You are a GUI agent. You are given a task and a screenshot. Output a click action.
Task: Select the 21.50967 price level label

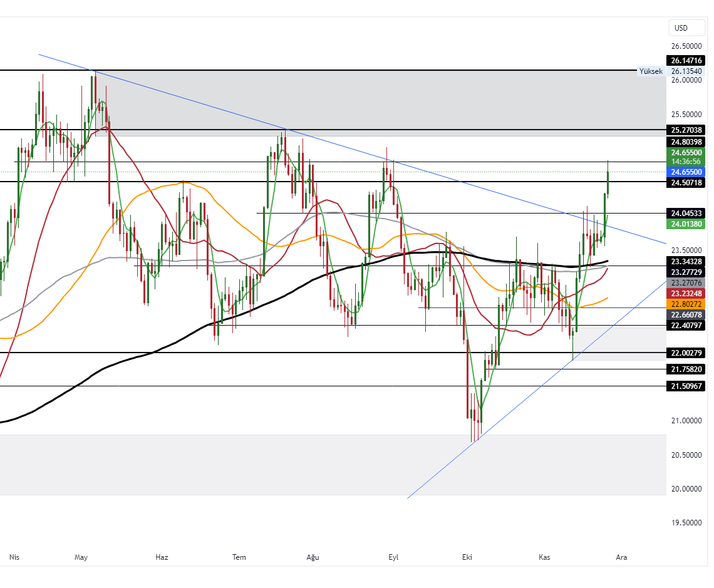click(x=686, y=386)
